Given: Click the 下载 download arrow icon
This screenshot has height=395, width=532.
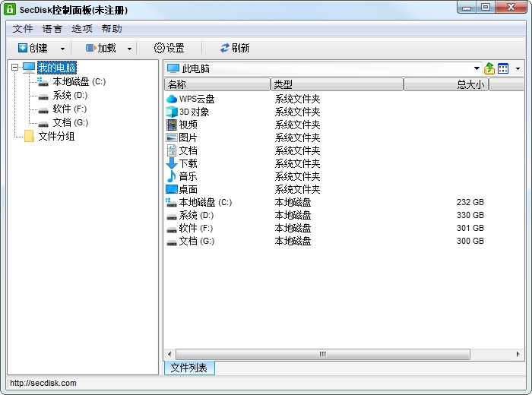Looking at the screenshot, I should point(172,163).
